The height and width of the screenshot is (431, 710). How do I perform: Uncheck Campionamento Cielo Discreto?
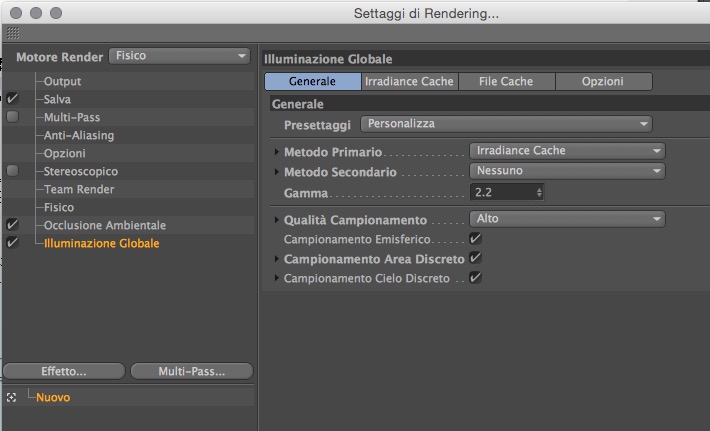[475, 277]
